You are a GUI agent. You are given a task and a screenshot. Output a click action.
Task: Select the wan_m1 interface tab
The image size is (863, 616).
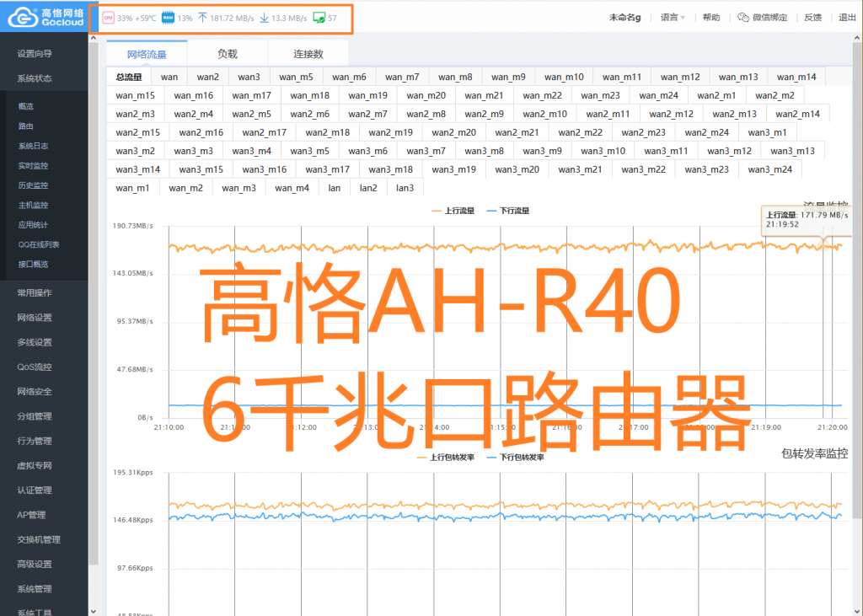coord(132,188)
